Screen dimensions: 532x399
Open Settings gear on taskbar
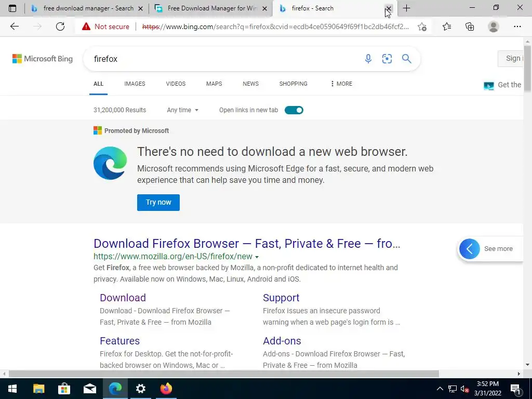point(140,389)
